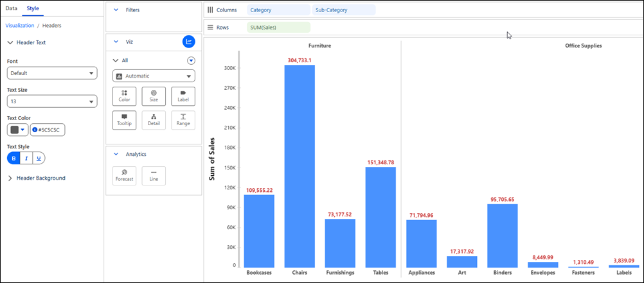This screenshot has width=644, height=283.
Task: Open the Text Size dropdown showing 13
Action: 52,101
